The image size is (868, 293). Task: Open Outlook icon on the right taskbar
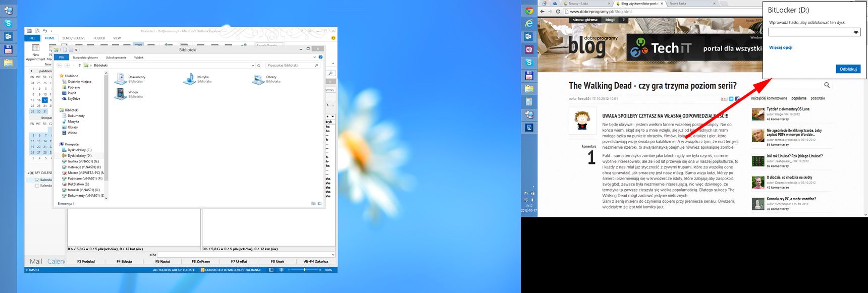(x=529, y=36)
